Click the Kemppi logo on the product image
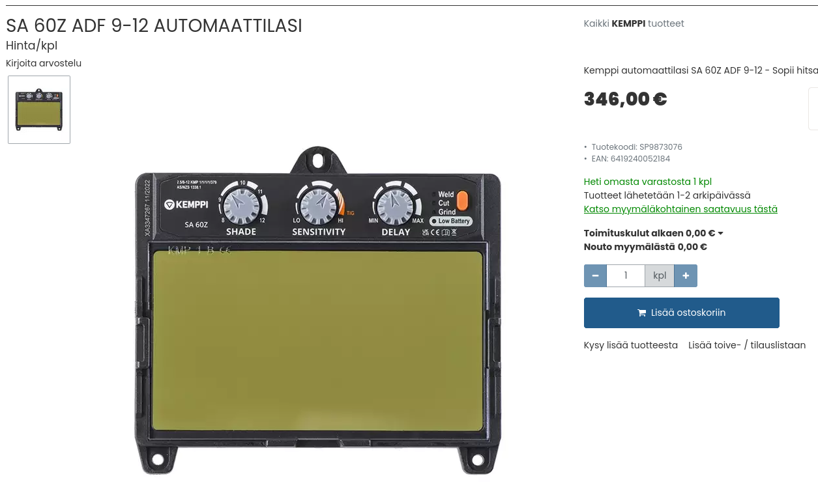818x504 pixels. 186,204
